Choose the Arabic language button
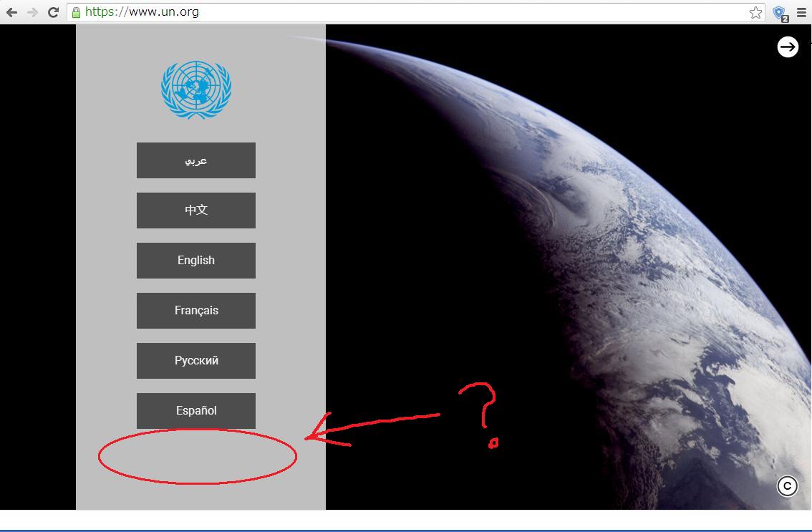The height and width of the screenshot is (532, 812). point(196,160)
